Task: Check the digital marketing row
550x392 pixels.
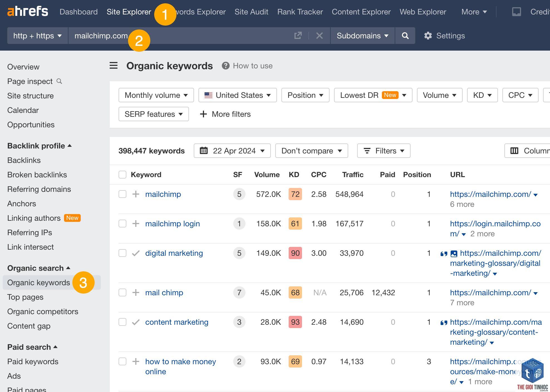Action: click(122, 253)
